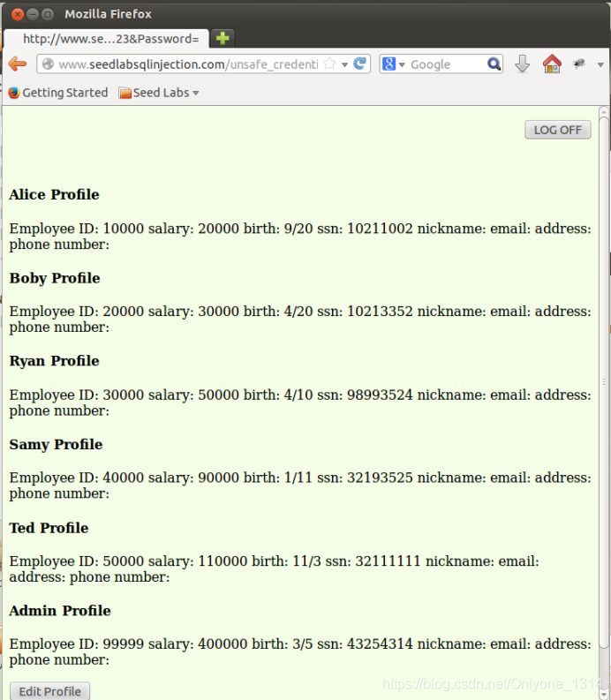Click Alice's ssn value 10211002
The width and height of the screenshot is (611, 700).
(x=380, y=229)
